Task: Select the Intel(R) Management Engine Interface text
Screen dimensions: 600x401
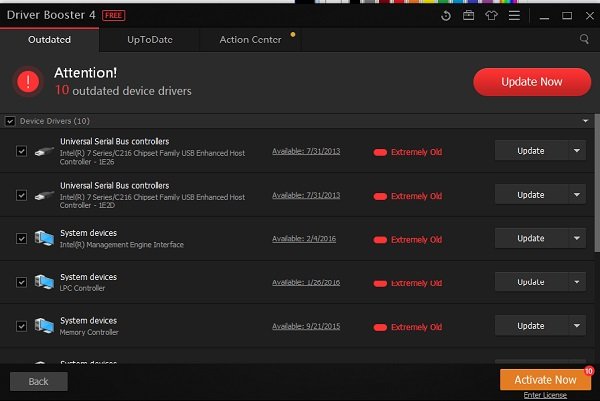Action: [x=122, y=245]
